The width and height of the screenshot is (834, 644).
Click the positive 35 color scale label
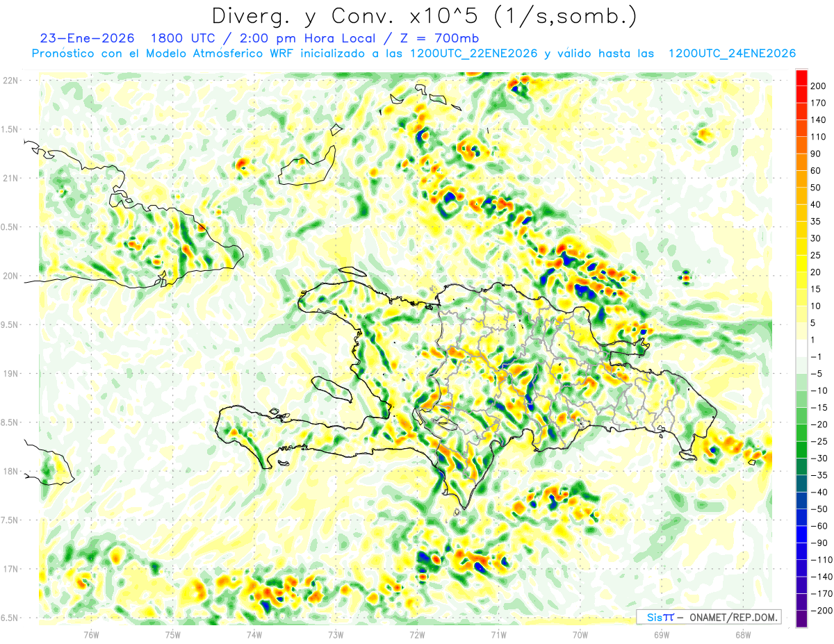point(817,221)
